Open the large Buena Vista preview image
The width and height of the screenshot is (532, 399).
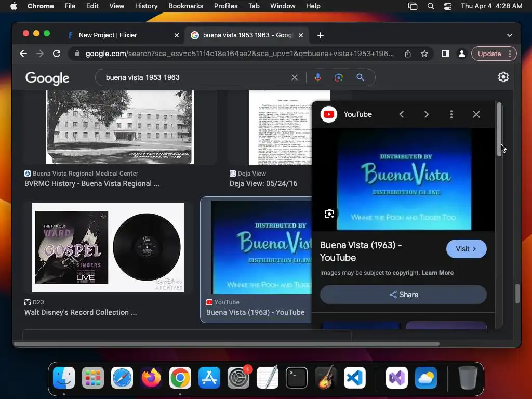[x=404, y=179]
